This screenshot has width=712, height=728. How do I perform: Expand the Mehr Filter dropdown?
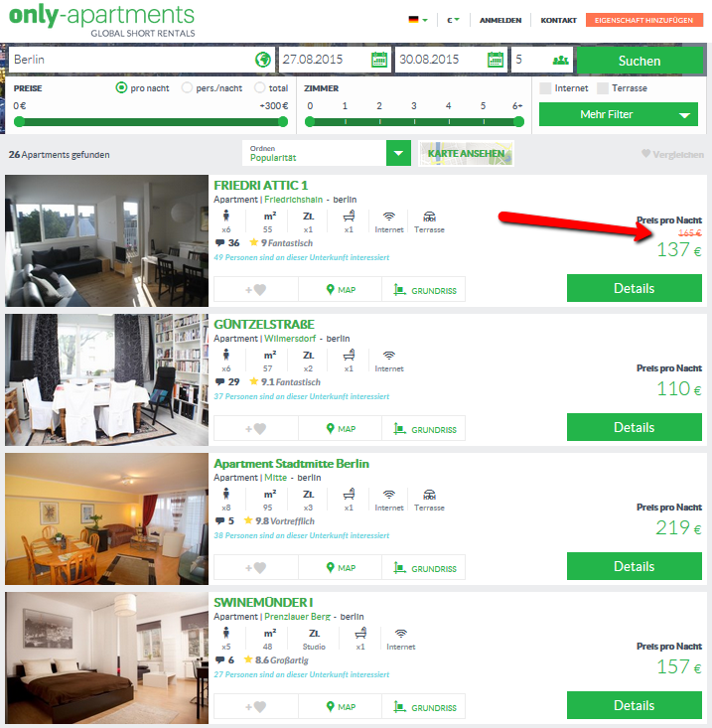pyautogui.click(x=619, y=114)
